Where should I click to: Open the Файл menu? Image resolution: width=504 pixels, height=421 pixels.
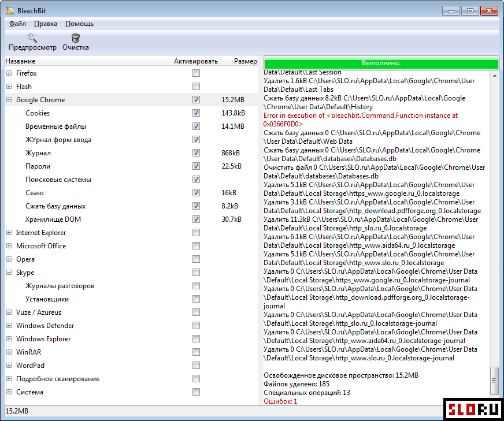click(x=17, y=24)
